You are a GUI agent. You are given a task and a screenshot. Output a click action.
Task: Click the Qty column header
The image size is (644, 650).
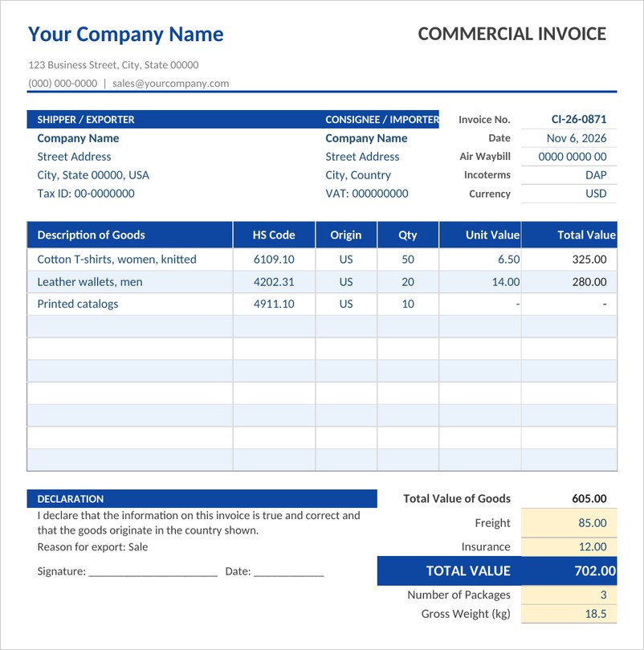408,235
